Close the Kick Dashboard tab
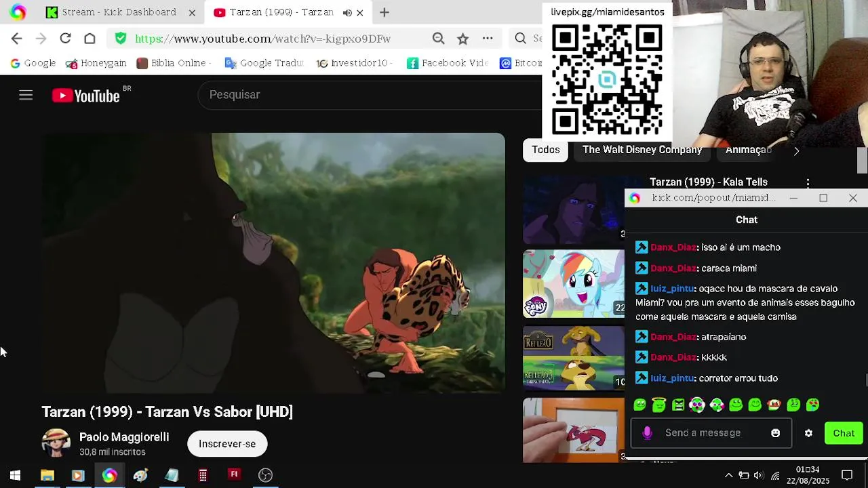Image resolution: width=868 pixels, height=488 pixels. pyautogui.click(x=192, y=12)
